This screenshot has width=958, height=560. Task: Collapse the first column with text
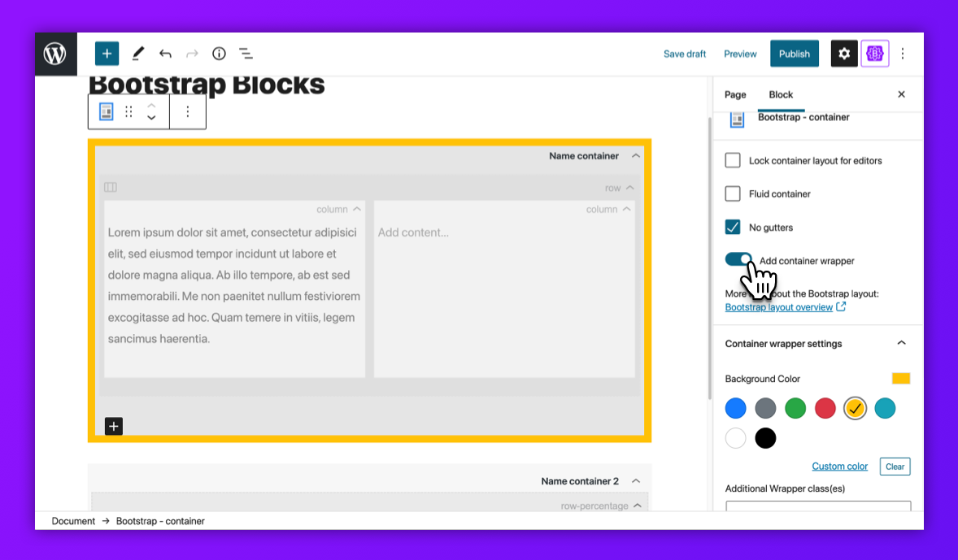point(357,209)
